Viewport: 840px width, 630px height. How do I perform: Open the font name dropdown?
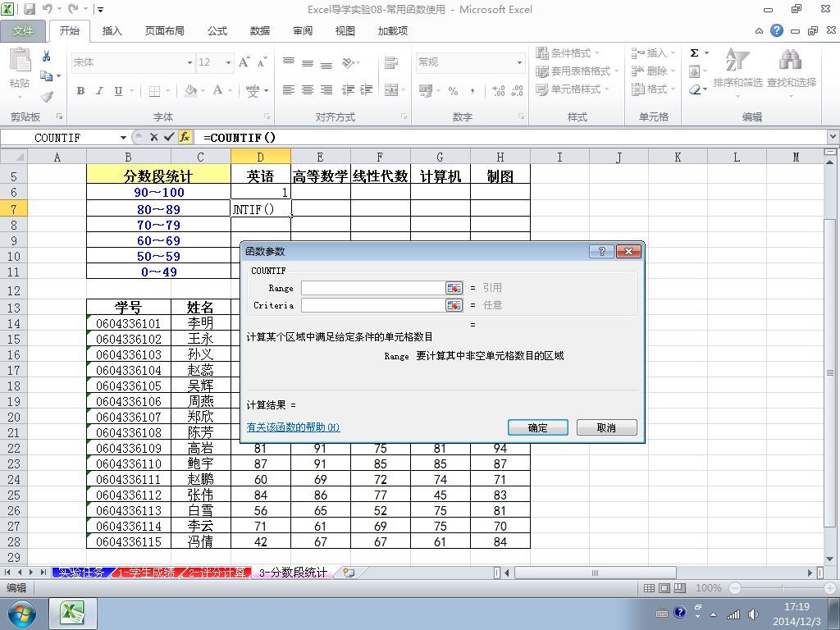click(189, 62)
